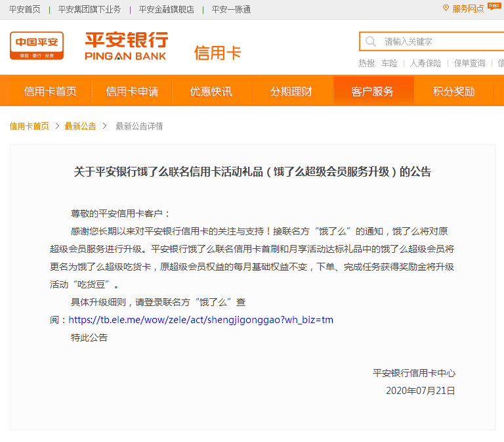Image resolution: width=504 pixels, height=442 pixels.
Task: Click 最新公告详情 breadcrumb text
Action: 140,126
